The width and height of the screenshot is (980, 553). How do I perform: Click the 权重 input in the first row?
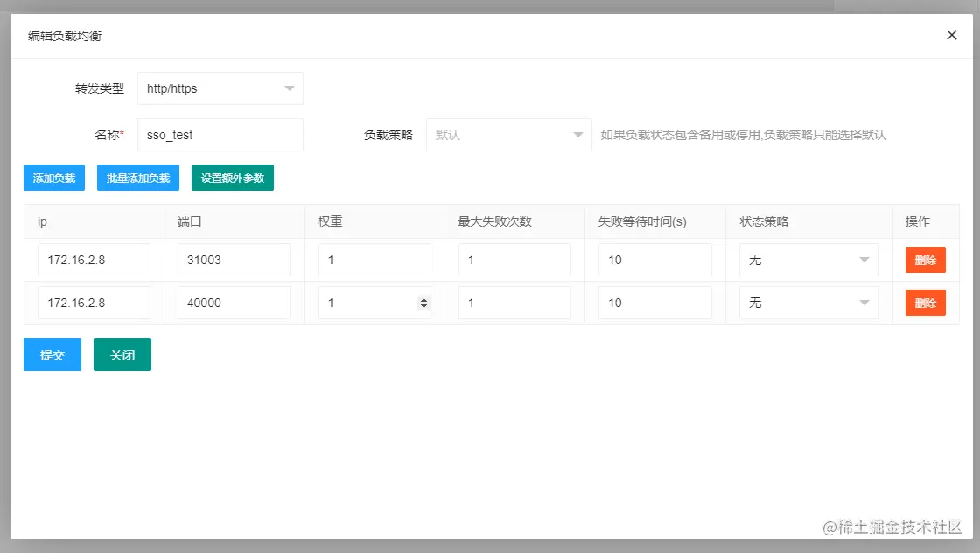(374, 259)
